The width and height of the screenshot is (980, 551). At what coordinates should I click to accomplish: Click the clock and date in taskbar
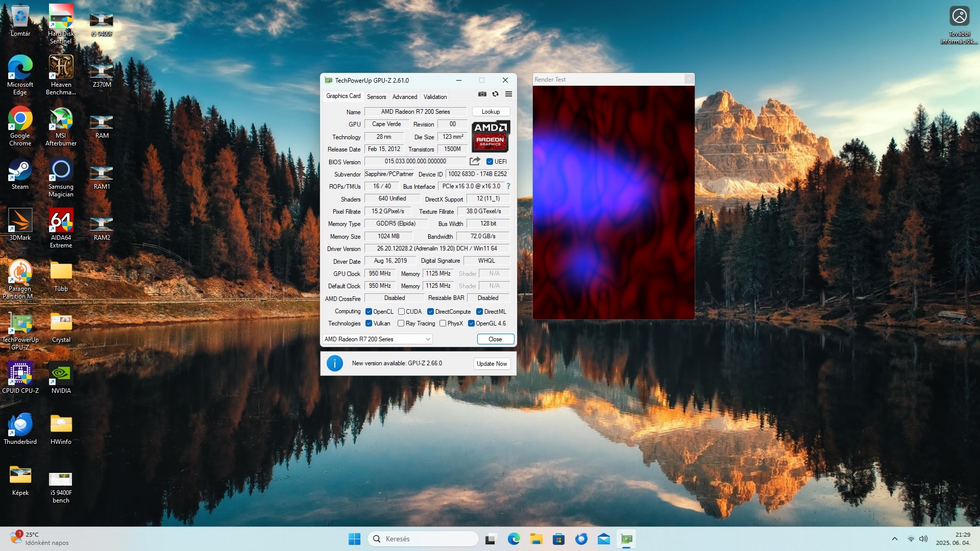coord(953,539)
